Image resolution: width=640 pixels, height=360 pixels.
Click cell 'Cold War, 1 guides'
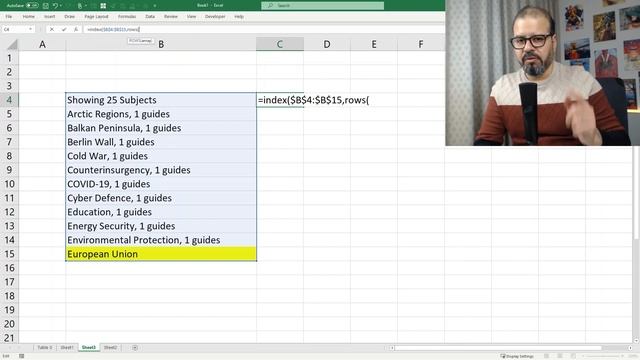(161, 156)
